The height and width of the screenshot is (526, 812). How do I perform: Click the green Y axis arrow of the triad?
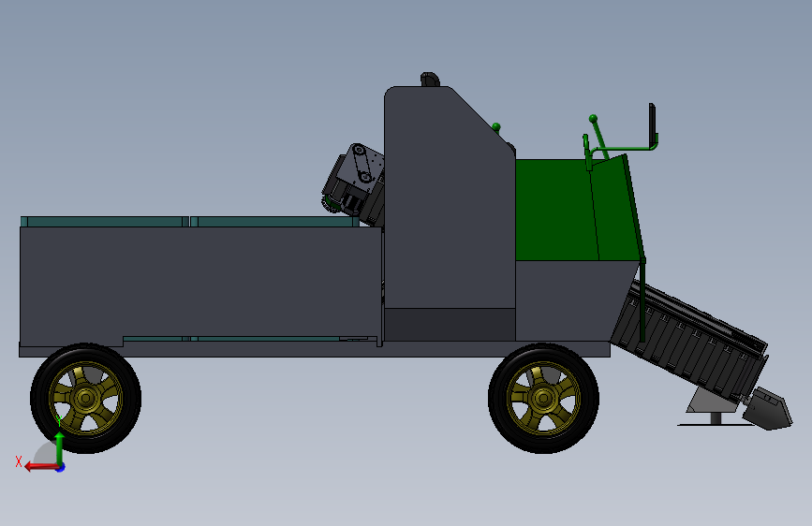click(x=60, y=447)
